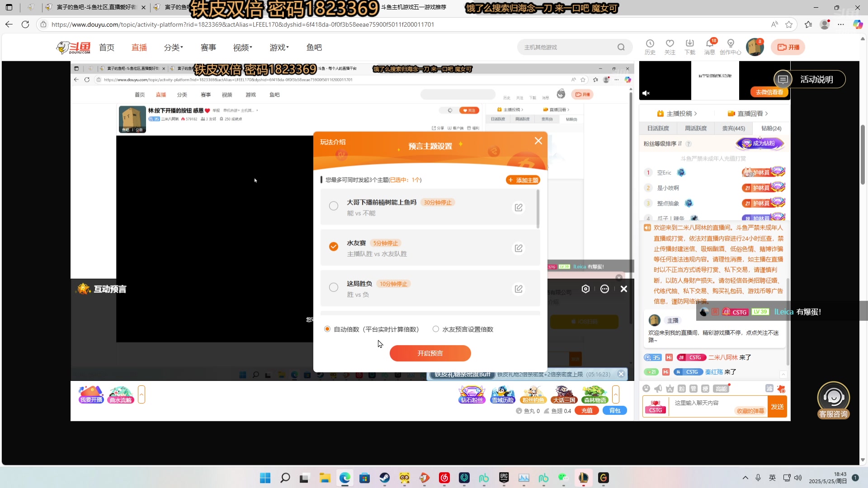Go to 赛事 menu
The width and height of the screenshot is (868, 488).
(x=208, y=47)
